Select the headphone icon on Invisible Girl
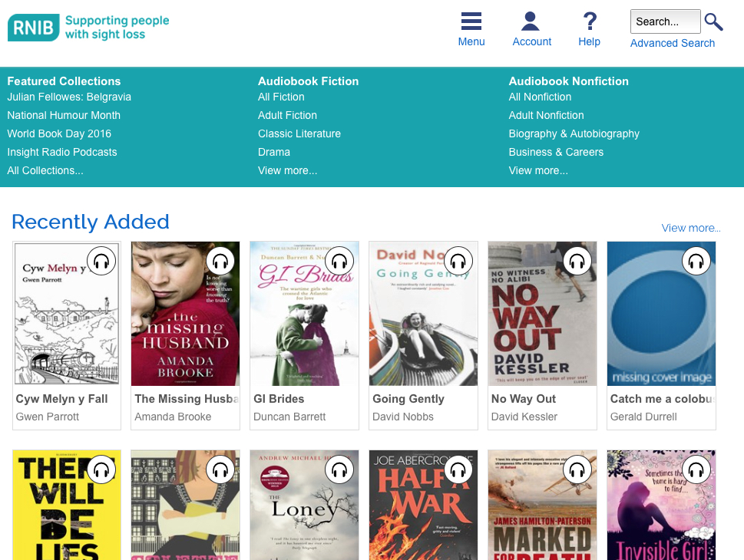 (696, 469)
